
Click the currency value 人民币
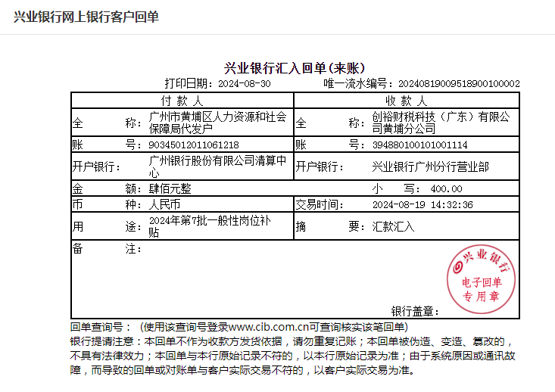click(x=164, y=204)
